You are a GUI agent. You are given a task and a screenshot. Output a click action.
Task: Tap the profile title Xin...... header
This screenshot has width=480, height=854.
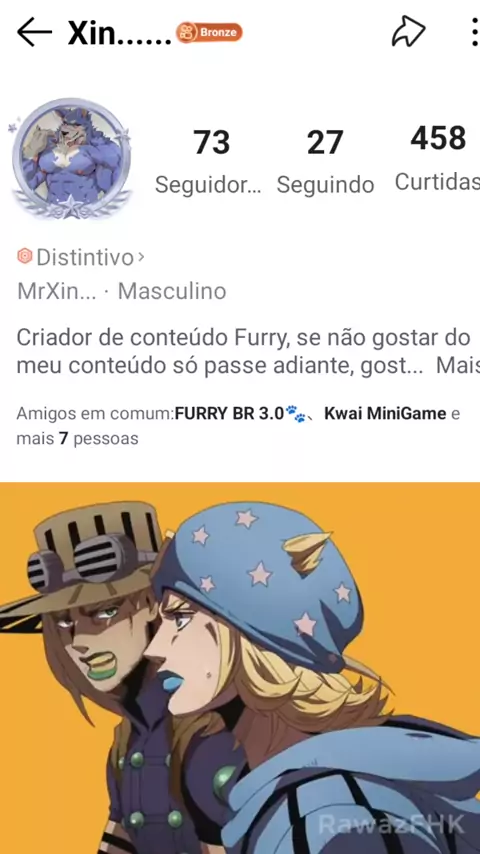point(119,33)
